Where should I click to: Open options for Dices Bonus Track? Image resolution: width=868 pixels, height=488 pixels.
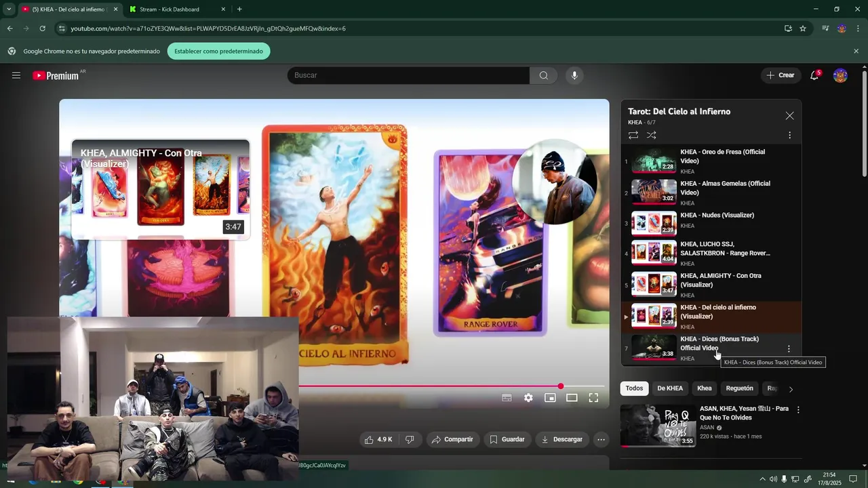789,349
